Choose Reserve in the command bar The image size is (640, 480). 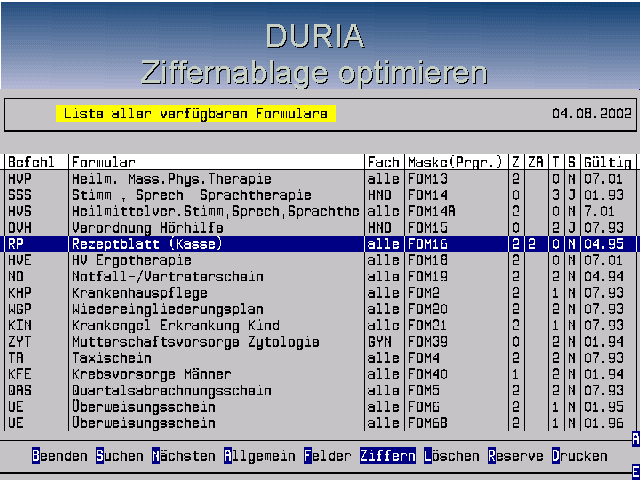(x=516, y=456)
